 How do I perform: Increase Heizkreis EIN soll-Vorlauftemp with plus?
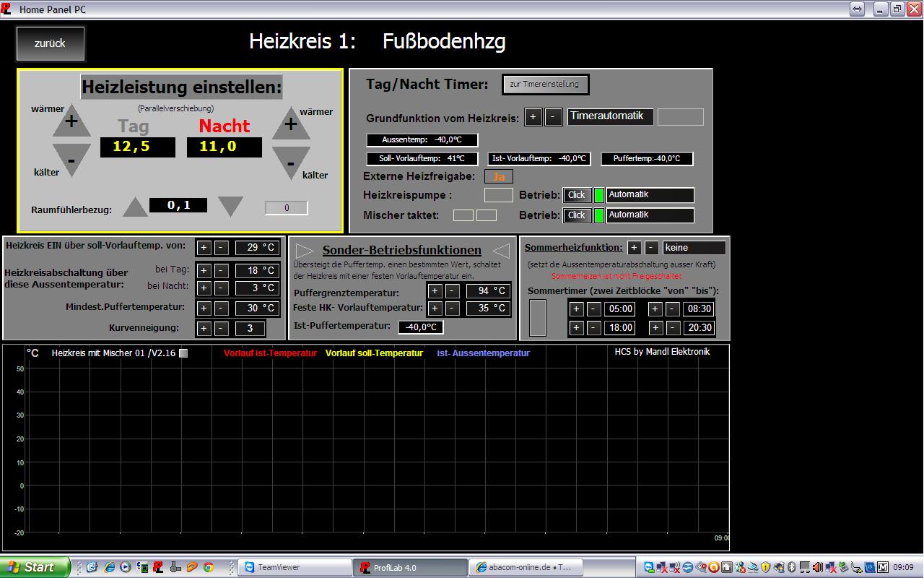[204, 248]
